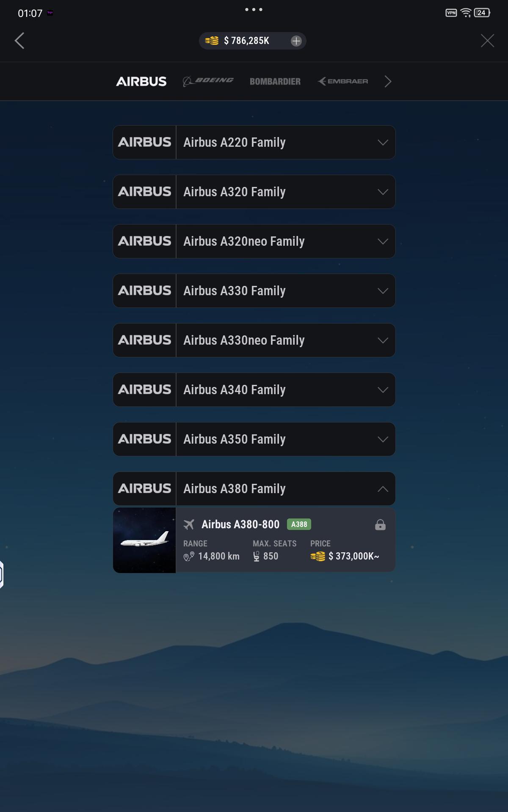Open the Airbus A380-800 aircraft thumbnail

(x=144, y=540)
